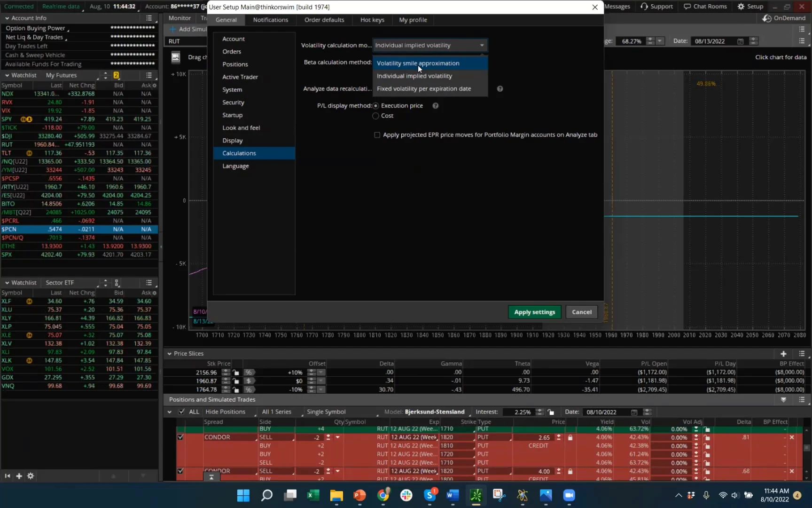Cancel the User Setup dialog
This screenshot has height=508, width=812.
pos(582,312)
